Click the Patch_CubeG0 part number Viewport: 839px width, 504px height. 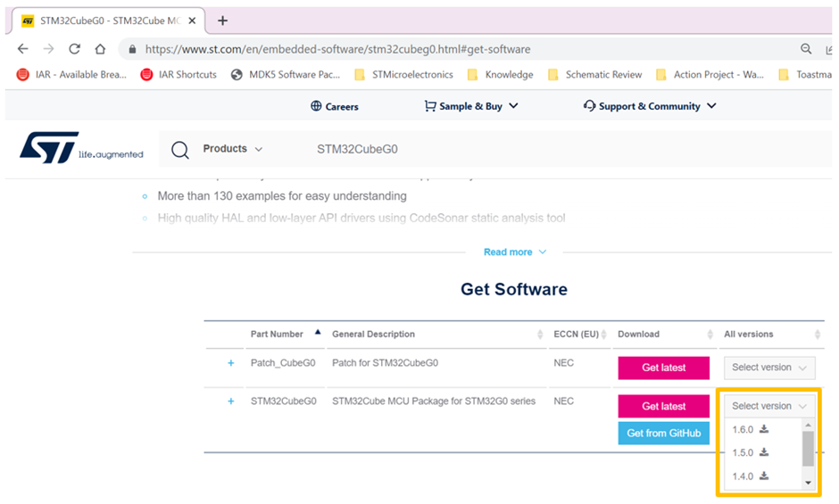coord(283,363)
